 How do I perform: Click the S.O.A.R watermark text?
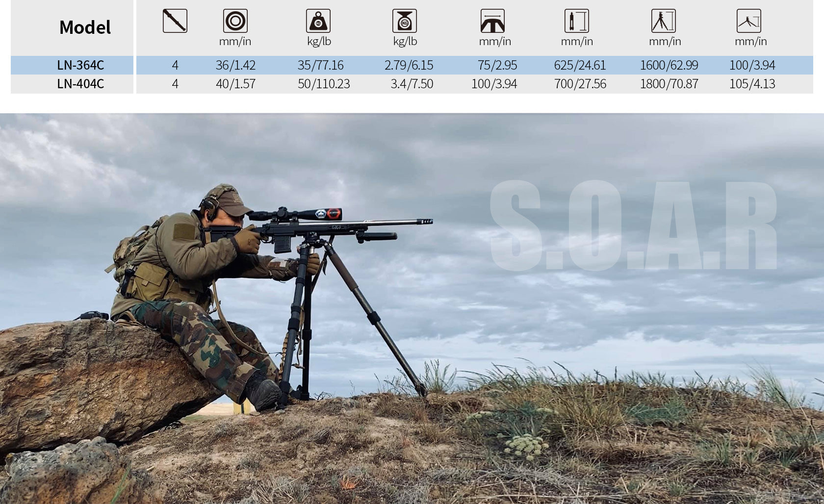633,226
